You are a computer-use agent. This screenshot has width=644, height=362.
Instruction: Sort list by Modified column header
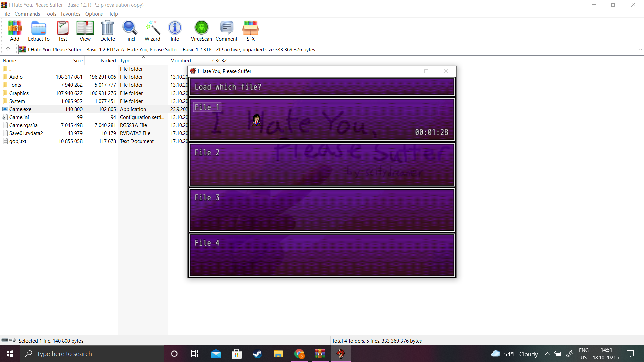click(x=189, y=61)
